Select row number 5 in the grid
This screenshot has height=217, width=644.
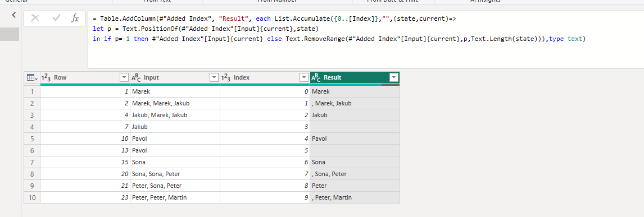pyautogui.click(x=32, y=138)
